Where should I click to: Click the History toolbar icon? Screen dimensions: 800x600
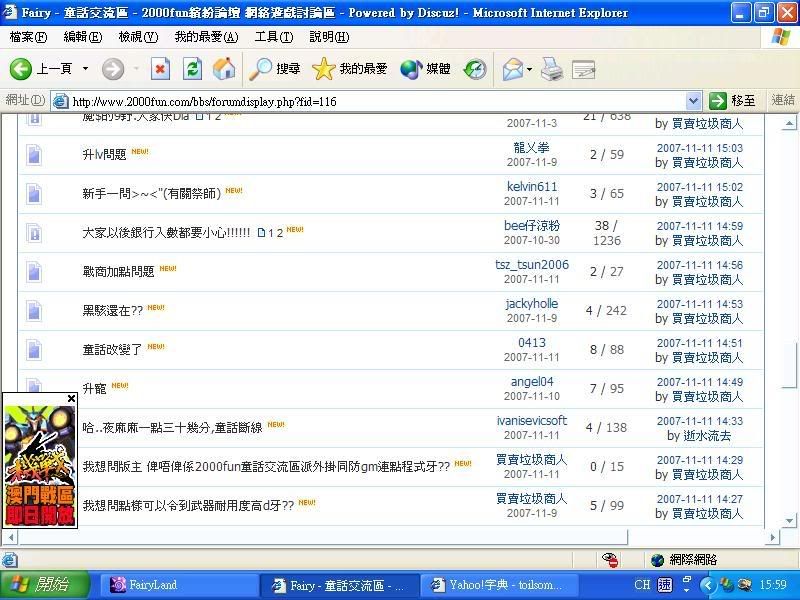(475, 69)
